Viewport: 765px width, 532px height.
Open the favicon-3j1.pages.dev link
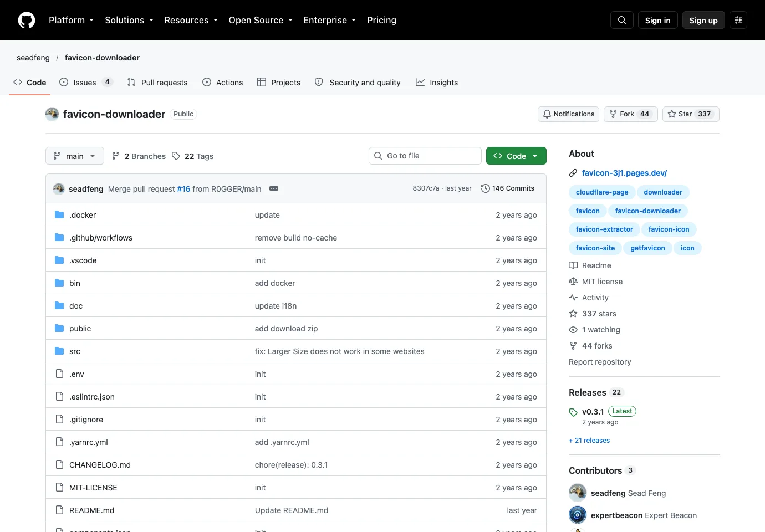(x=624, y=173)
